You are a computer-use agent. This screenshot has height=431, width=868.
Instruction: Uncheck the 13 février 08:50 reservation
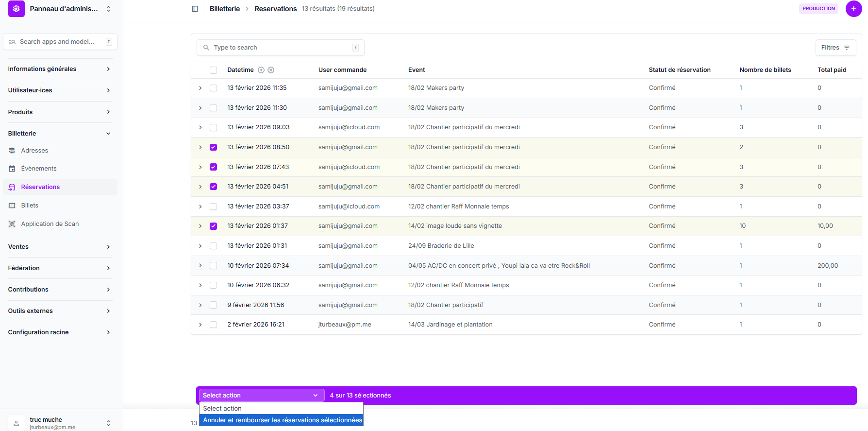213,147
